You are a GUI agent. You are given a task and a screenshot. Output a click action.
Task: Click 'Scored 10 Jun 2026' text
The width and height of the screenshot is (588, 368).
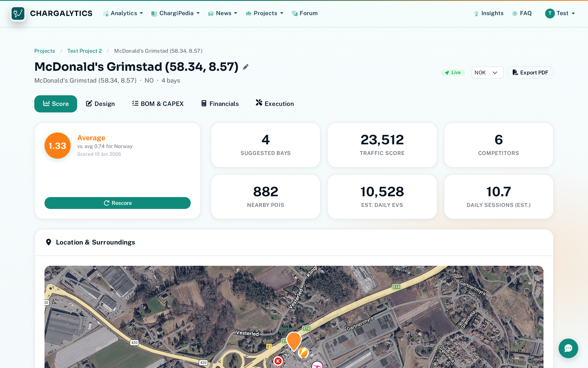click(x=99, y=154)
